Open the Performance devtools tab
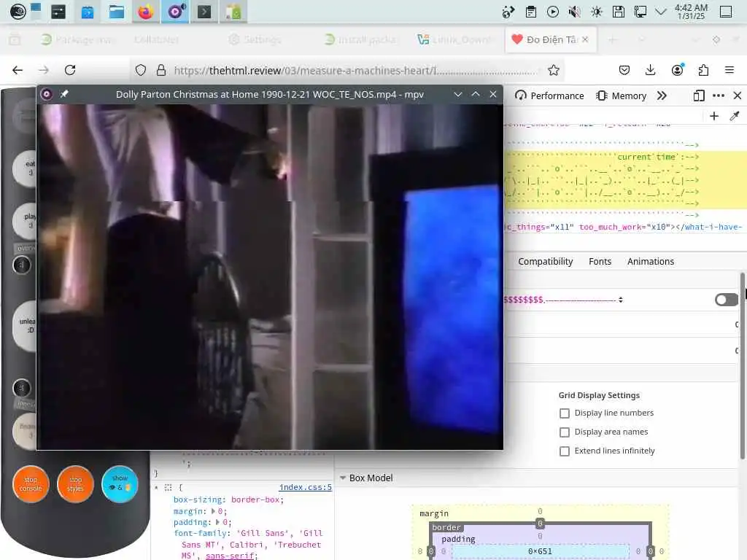The height and width of the screenshot is (560, 747). (x=549, y=96)
